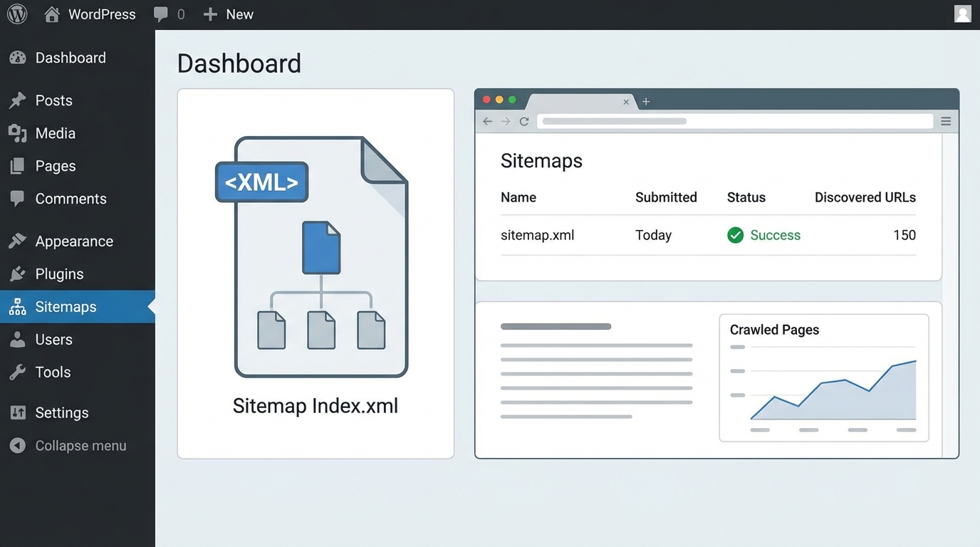The image size is (980, 547).
Task: Select the Plugins sidebar icon
Action: click(x=18, y=273)
